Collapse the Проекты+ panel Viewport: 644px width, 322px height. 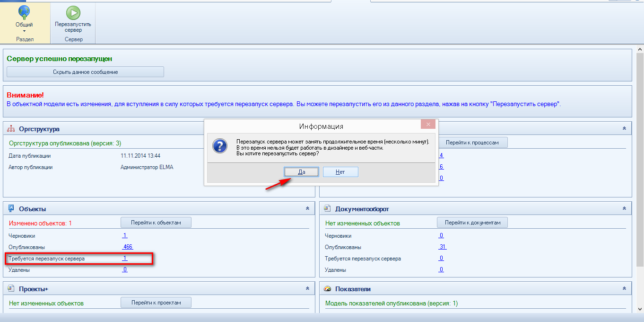pyautogui.click(x=307, y=288)
